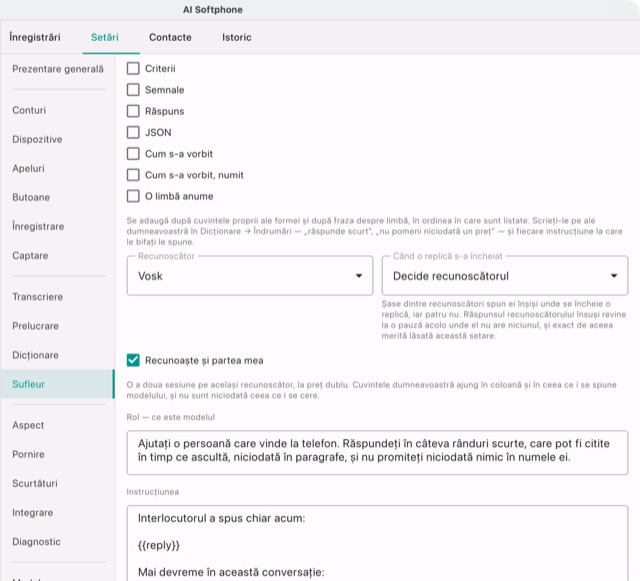Expand the Decide recunoscătorul dropdown
The width and height of the screenshot is (640, 581).
point(504,276)
